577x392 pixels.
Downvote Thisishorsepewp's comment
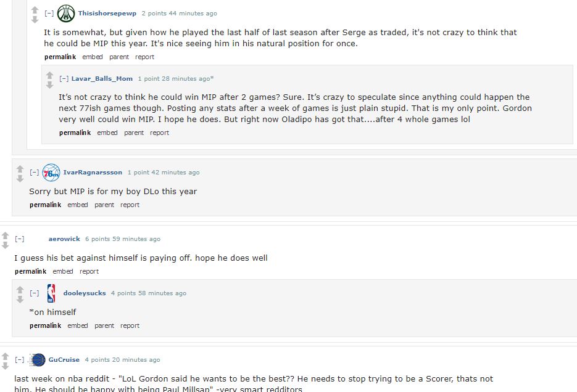click(35, 20)
